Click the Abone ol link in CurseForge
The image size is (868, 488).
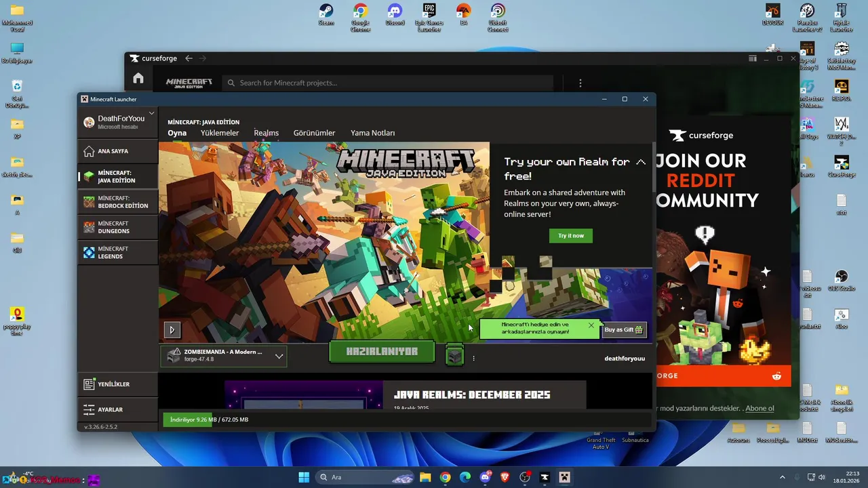pyautogui.click(x=760, y=408)
